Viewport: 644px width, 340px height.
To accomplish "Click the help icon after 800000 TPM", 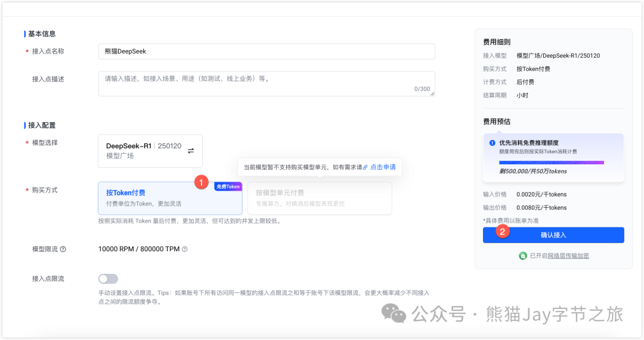I will pyautogui.click(x=184, y=249).
